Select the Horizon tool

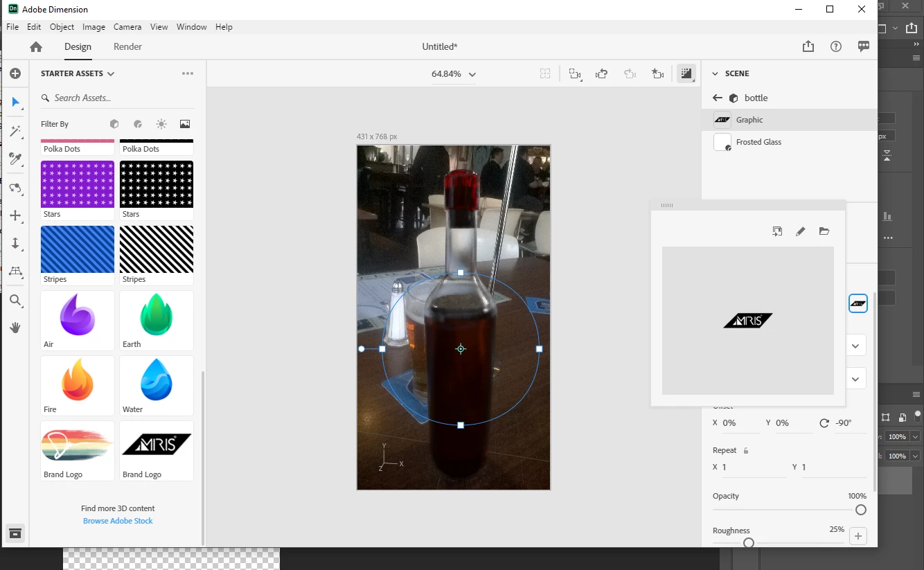click(16, 271)
